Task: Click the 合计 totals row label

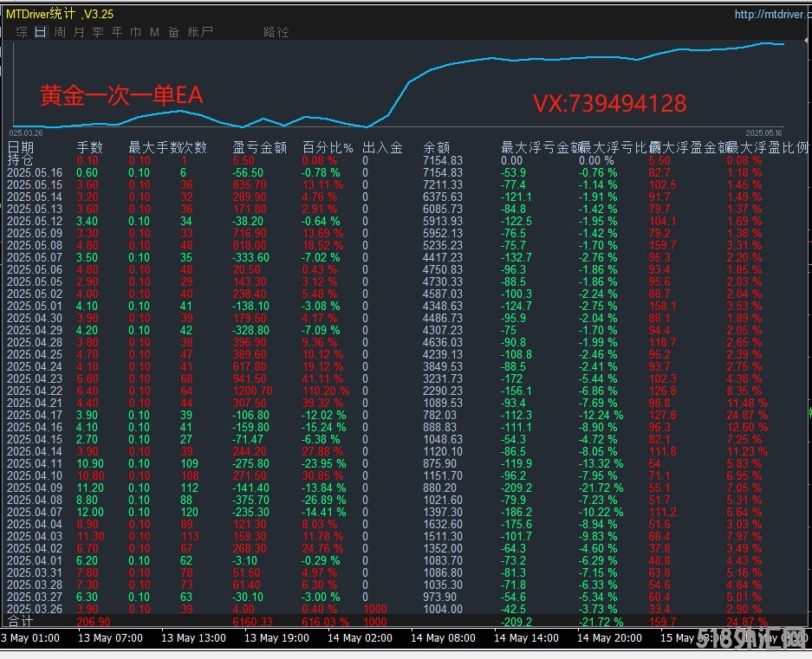Action: coord(20,621)
